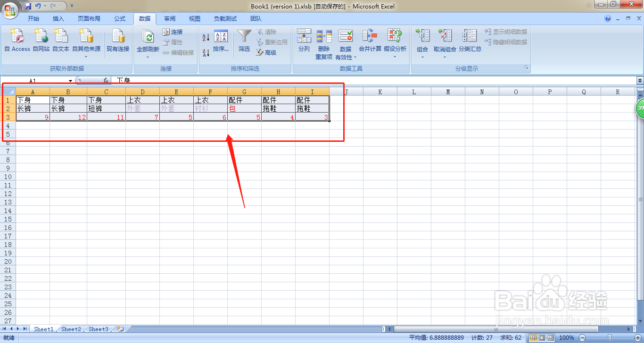The image size is (644, 343).
Task: Click insert function fx button
Action: click(106, 81)
